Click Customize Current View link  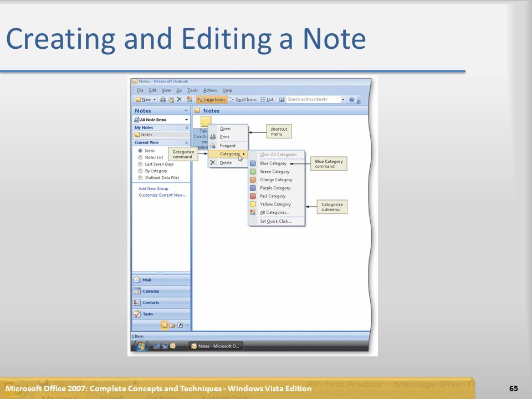pos(162,195)
